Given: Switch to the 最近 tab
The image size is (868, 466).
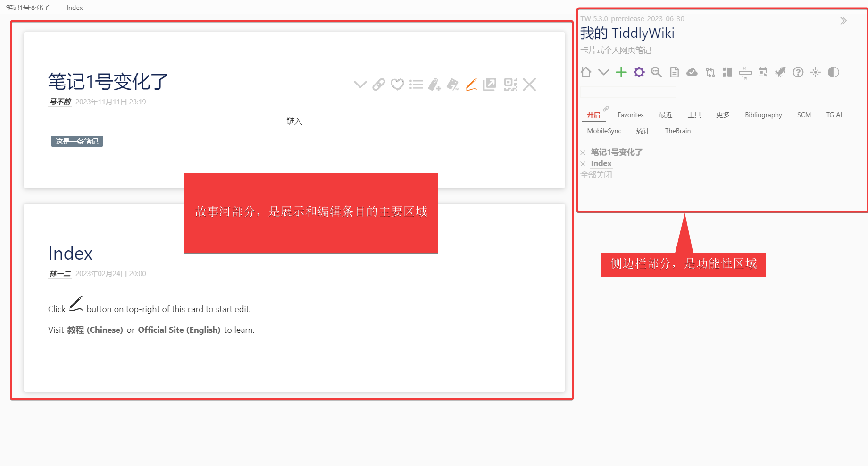Looking at the screenshot, I should 666,115.
